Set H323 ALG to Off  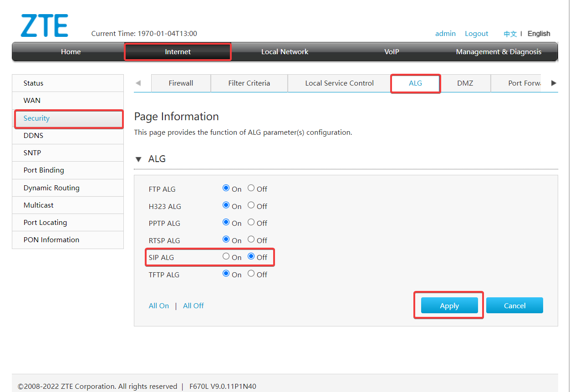pyautogui.click(x=251, y=205)
